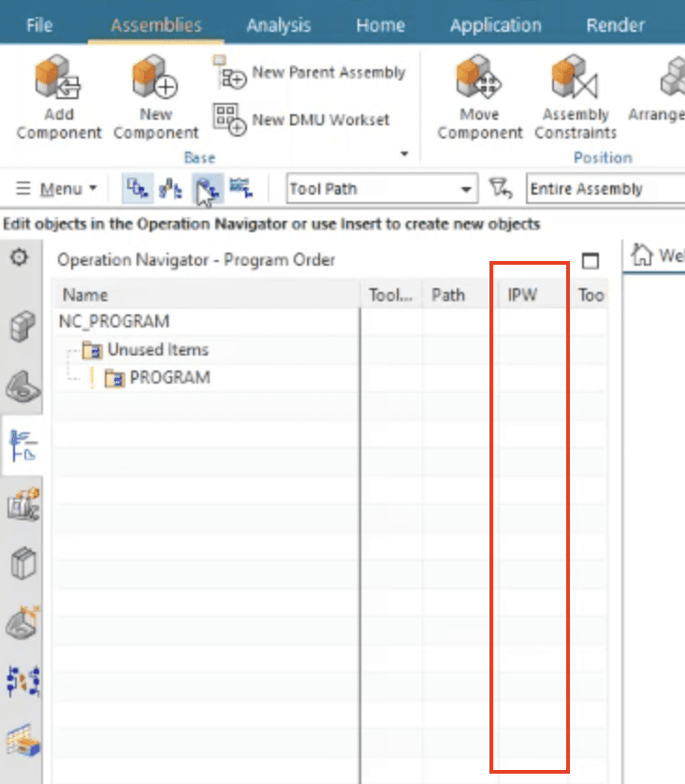Image resolution: width=685 pixels, height=784 pixels.
Task: Open the Render ribbon tab
Action: point(615,25)
